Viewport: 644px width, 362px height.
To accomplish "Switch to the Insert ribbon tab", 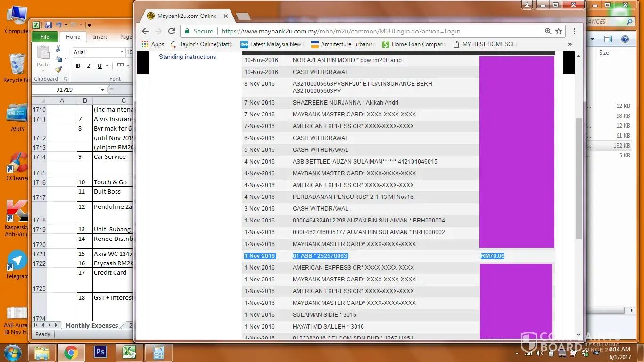I will tap(100, 37).
